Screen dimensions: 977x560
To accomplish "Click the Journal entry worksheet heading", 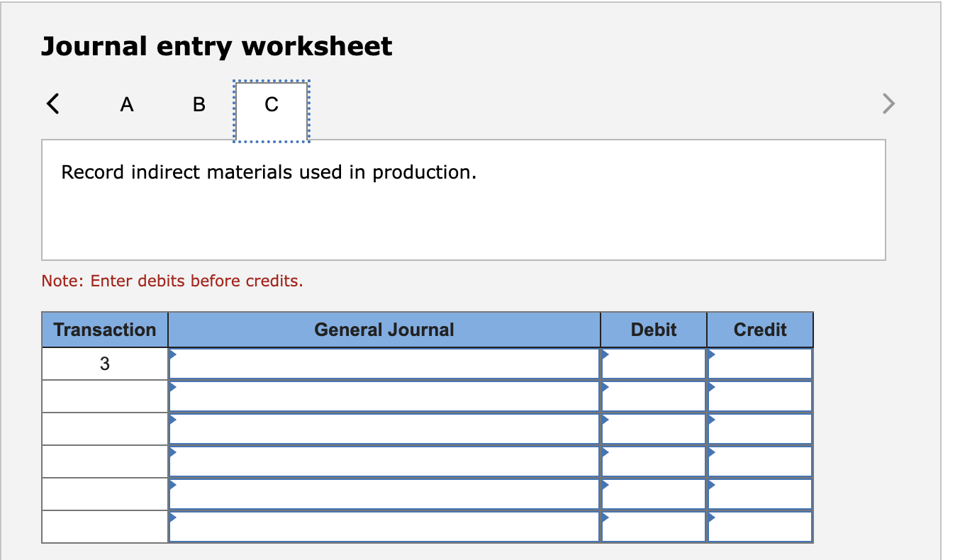I will pyautogui.click(x=216, y=45).
